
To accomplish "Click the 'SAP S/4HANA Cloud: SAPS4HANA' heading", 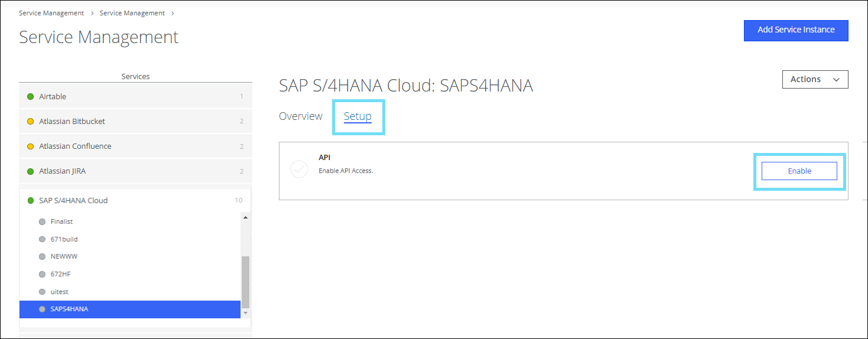I will 406,86.
